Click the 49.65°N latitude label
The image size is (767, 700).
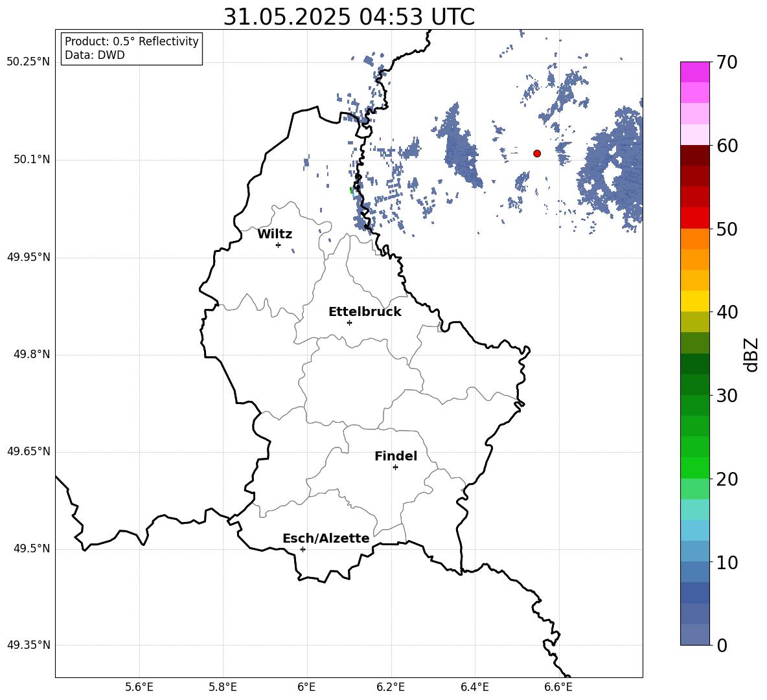point(29,451)
